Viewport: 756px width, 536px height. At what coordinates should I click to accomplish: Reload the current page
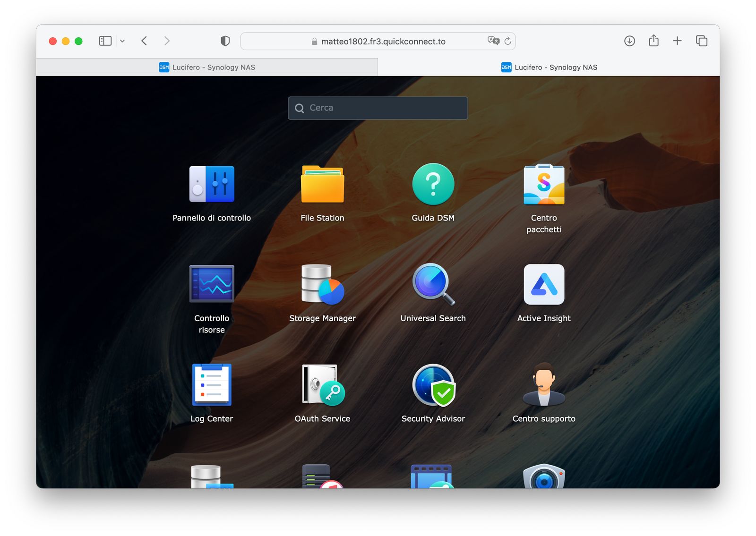point(508,41)
